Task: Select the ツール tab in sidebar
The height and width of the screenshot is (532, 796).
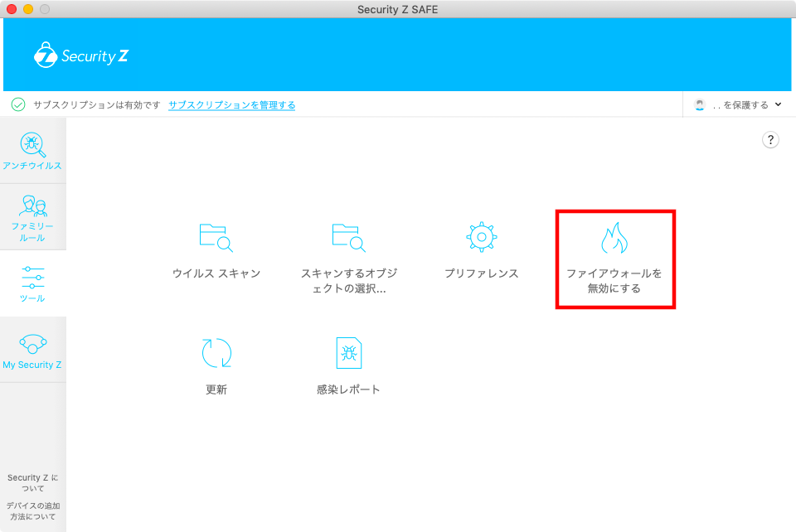Action: pyautogui.click(x=32, y=283)
